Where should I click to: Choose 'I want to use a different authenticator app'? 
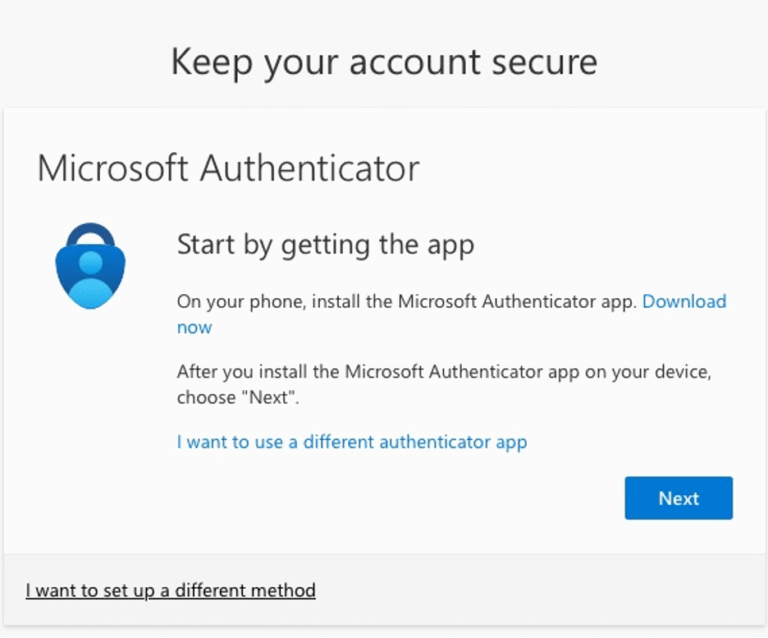(x=352, y=442)
